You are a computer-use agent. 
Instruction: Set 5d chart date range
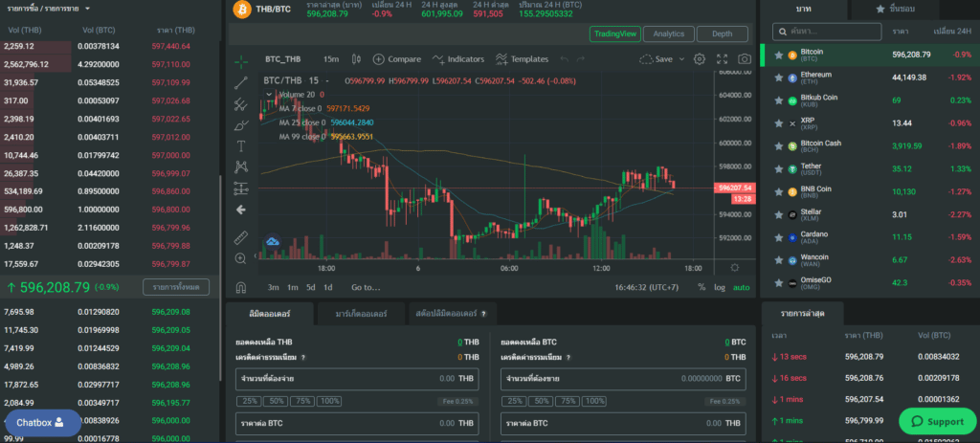[311, 287]
